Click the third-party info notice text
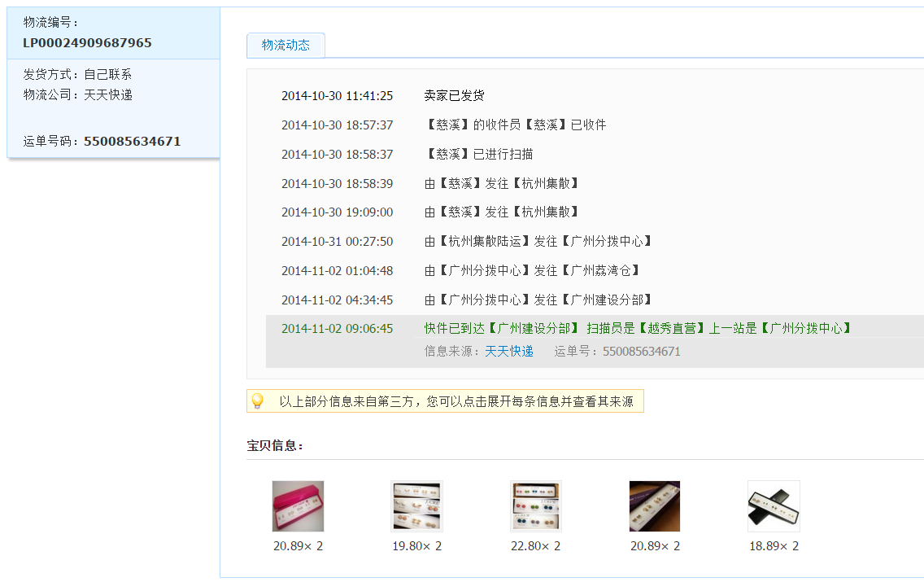 click(x=455, y=401)
